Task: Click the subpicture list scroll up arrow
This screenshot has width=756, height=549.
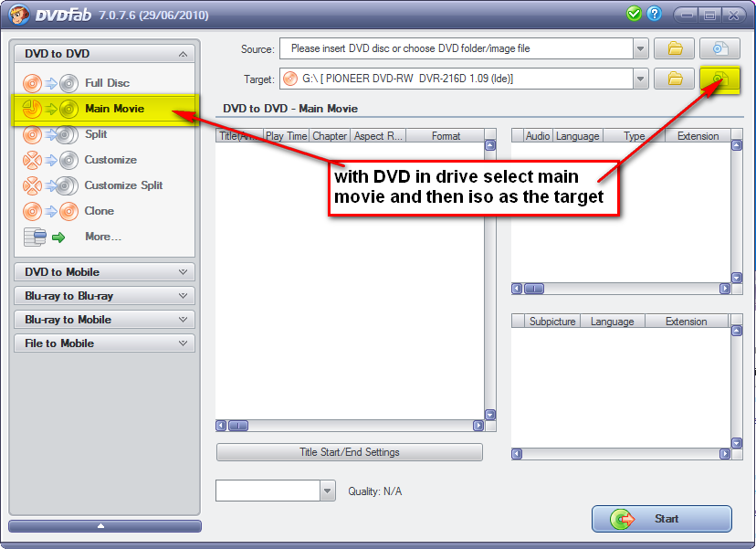Action: (x=737, y=331)
